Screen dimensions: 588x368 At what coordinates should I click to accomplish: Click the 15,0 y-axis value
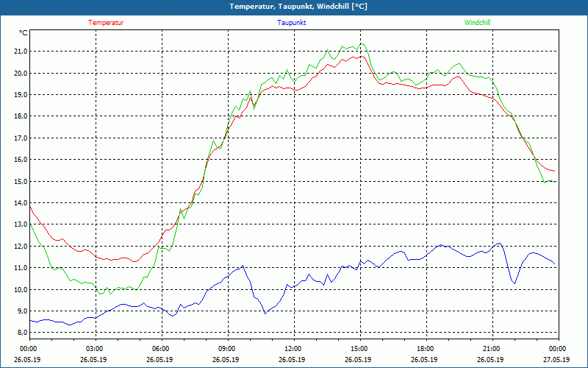21,181
